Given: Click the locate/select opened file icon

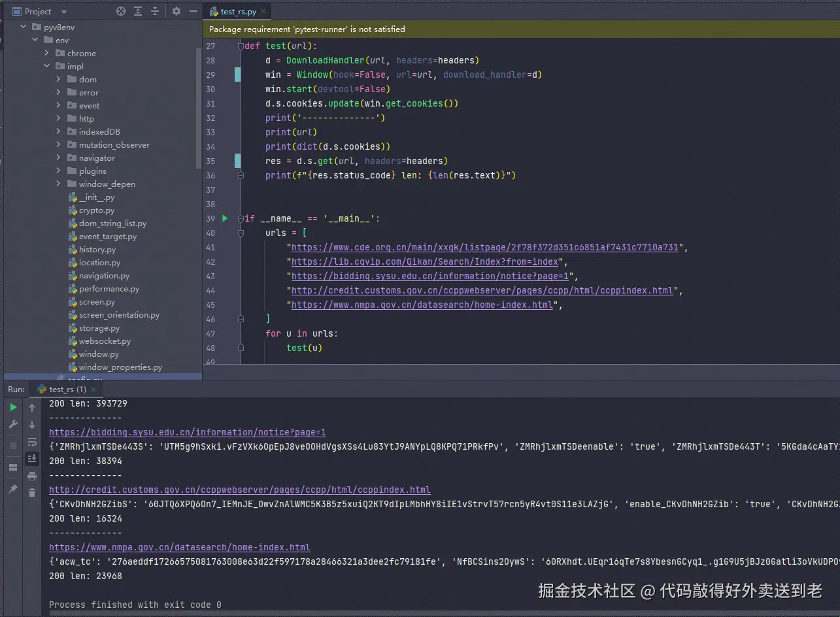Looking at the screenshot, I should click(121, 11).
